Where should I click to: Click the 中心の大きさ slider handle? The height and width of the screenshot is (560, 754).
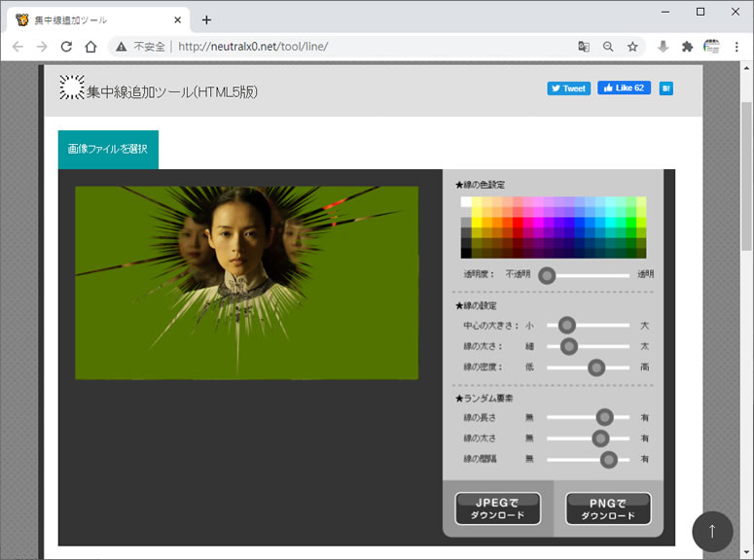click(x=567, y=326)
